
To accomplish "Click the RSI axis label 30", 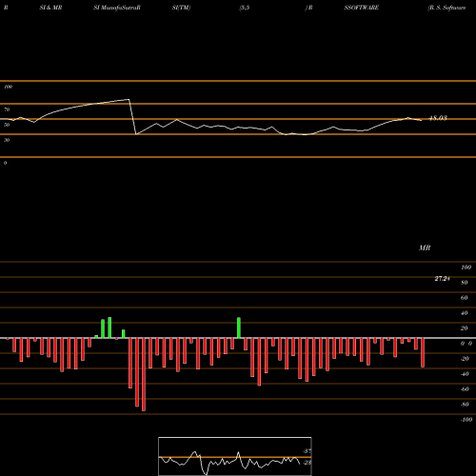I will click(x=7, y=140).
